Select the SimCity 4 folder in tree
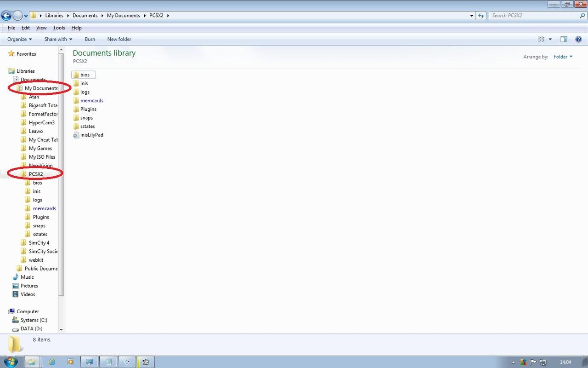Screen dimensions: 588x368 (x=39, y=243)
